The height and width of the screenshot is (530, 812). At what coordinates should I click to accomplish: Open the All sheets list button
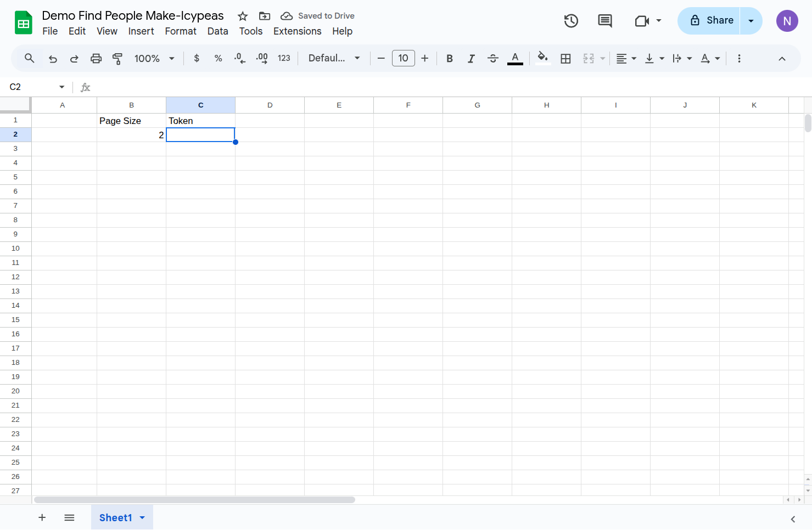69,517
